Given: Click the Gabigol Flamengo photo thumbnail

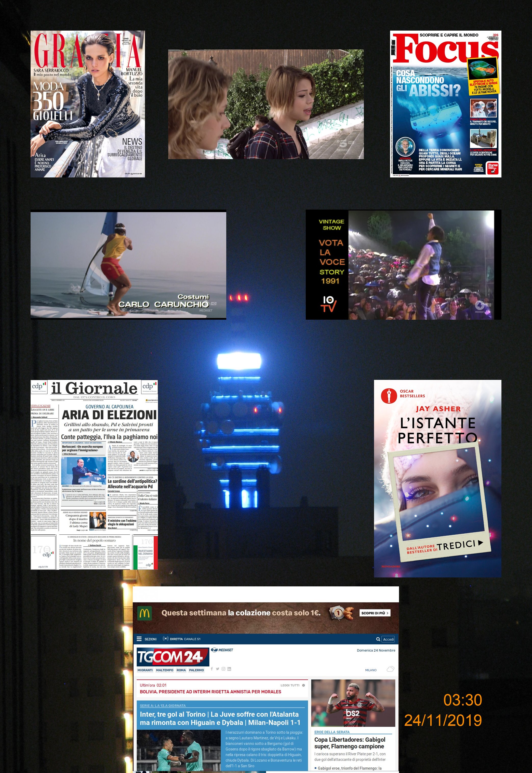Looking at the screenshot, I should [353, 703].
